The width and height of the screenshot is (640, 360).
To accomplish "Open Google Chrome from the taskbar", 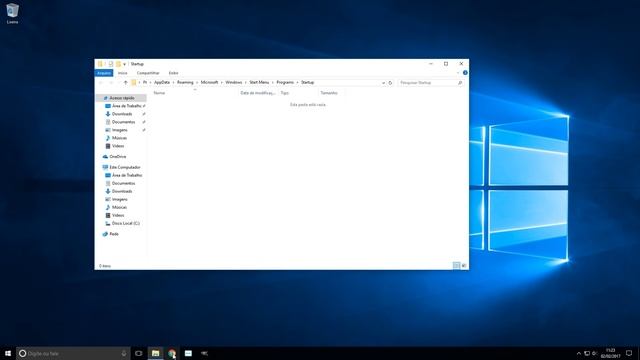I will [172, 353].
